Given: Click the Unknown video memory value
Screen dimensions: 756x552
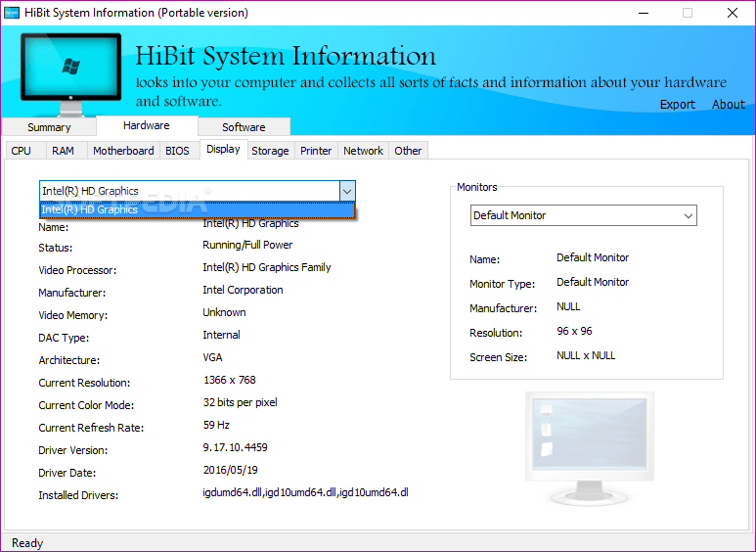Looking at the screenshot, I should [x=224, y=312].
